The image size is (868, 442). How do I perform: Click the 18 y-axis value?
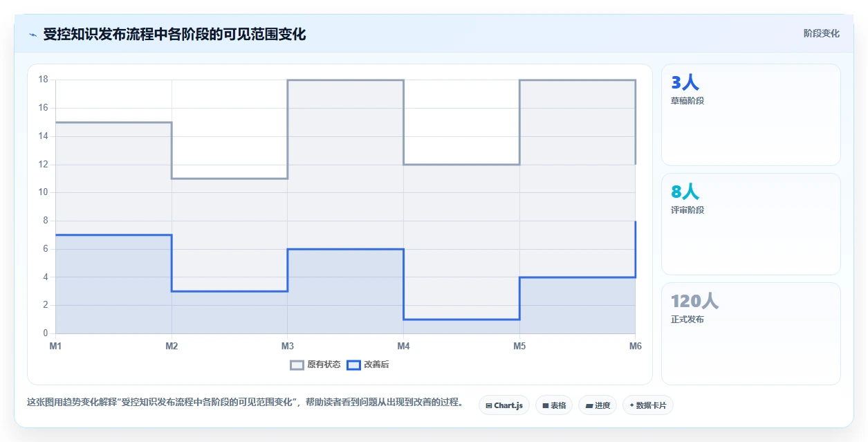[x=43, y=80]
